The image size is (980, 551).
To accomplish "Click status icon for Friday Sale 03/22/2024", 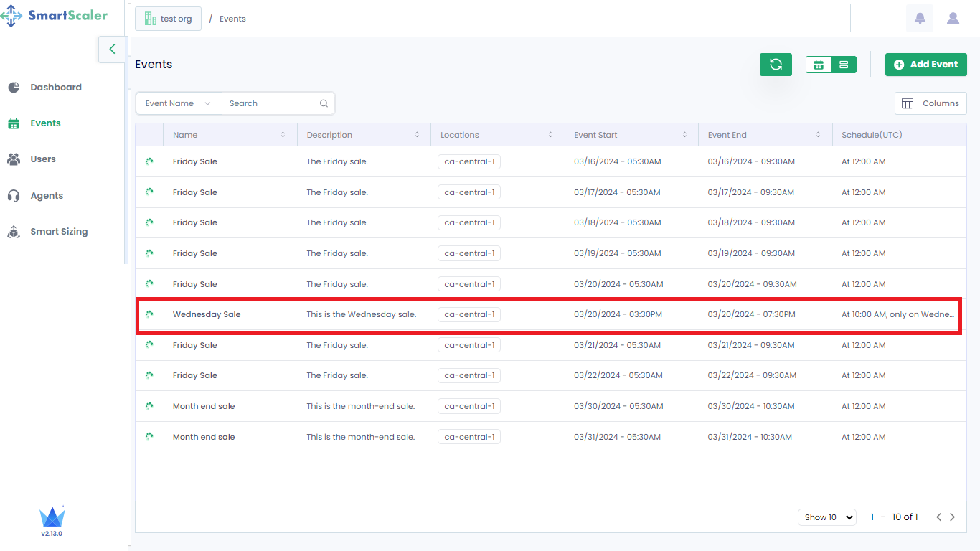I will click(149, 375).
